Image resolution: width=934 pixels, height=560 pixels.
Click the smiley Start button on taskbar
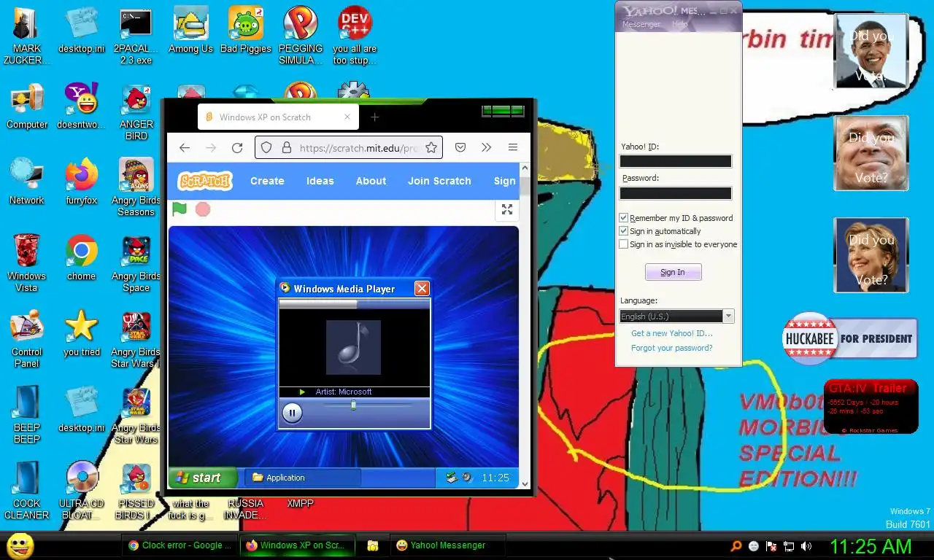click(x=20, y=545)
